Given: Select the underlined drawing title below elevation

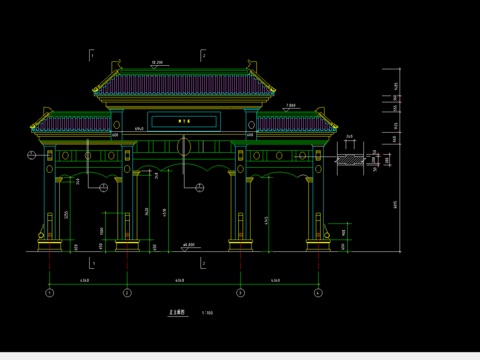Looking at the screenshot, I should tap(178, 312).
